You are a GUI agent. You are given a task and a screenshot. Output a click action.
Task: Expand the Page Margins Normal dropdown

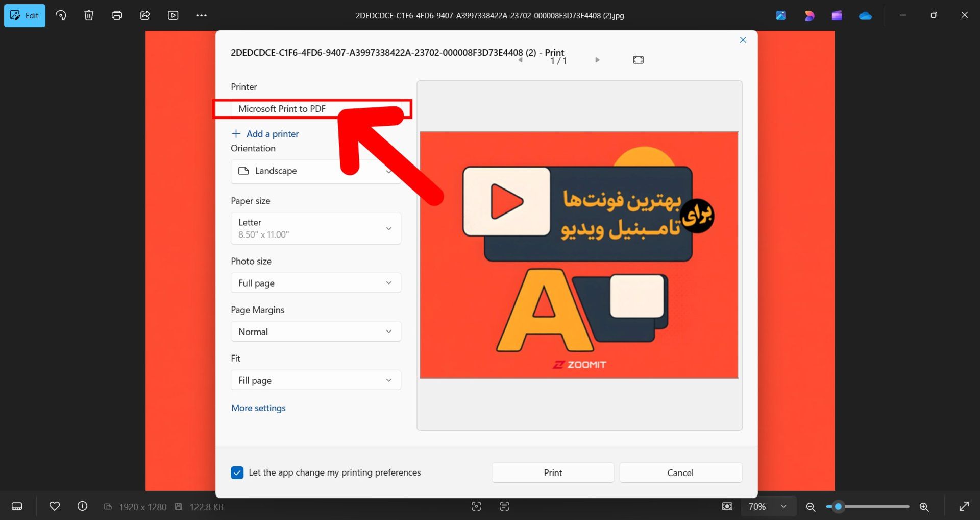point(315,332)
